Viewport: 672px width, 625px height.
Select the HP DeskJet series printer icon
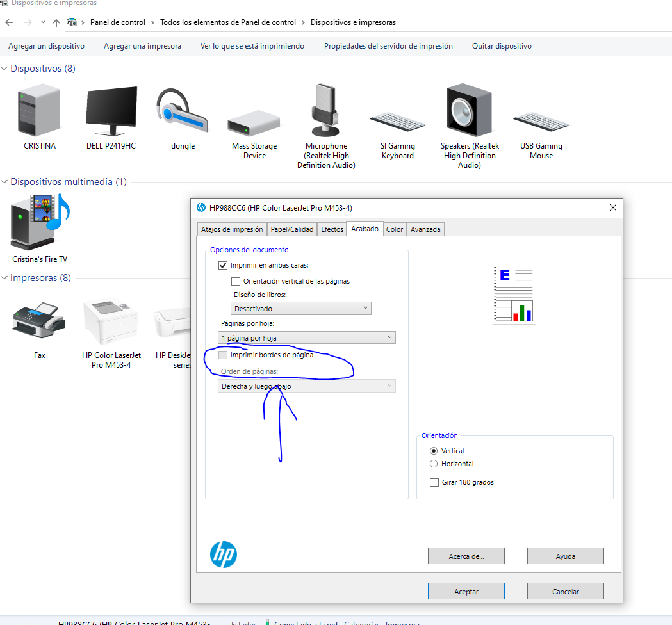click(x=172, y=322)
